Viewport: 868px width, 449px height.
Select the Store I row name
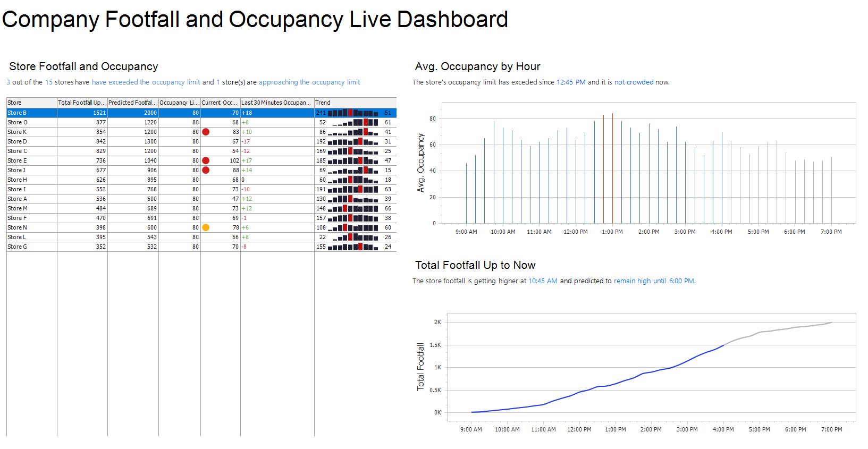[16, 189]
